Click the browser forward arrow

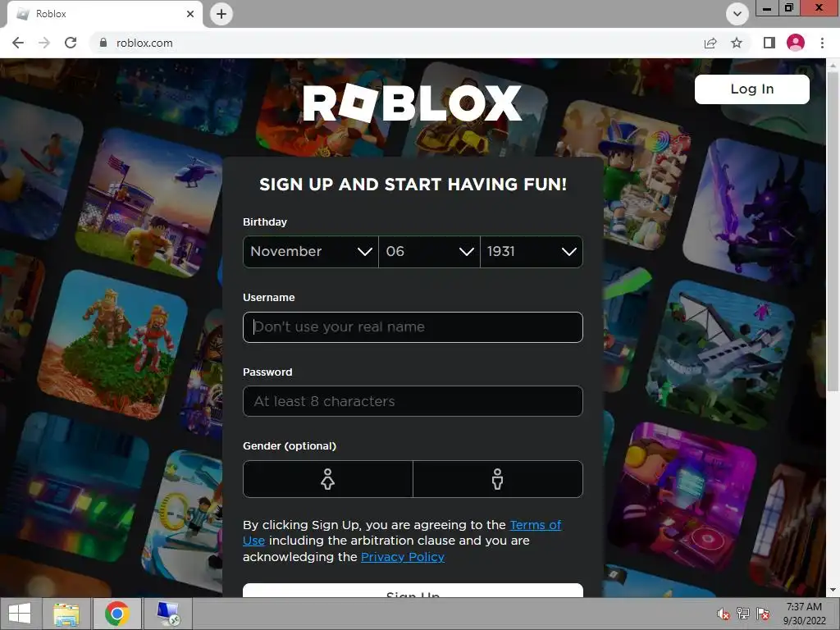44,43
